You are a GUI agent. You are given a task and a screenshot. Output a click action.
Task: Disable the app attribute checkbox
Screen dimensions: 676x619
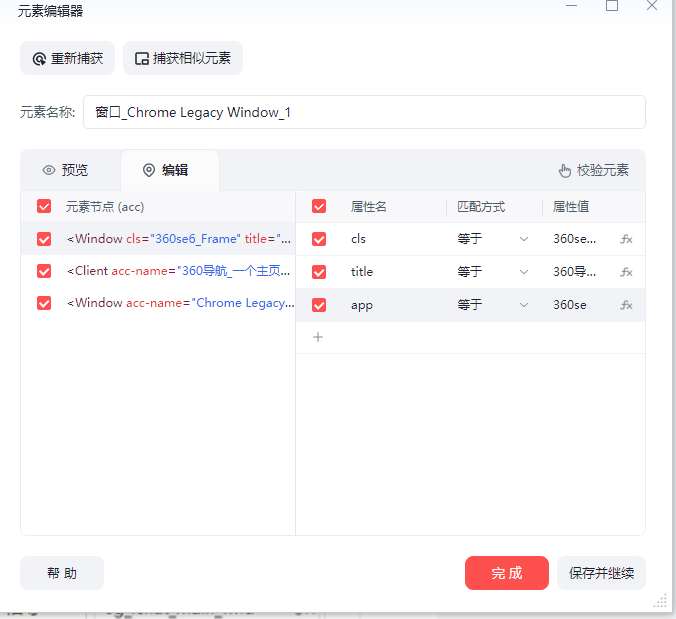pyautogui.click(x=319, y=305)
